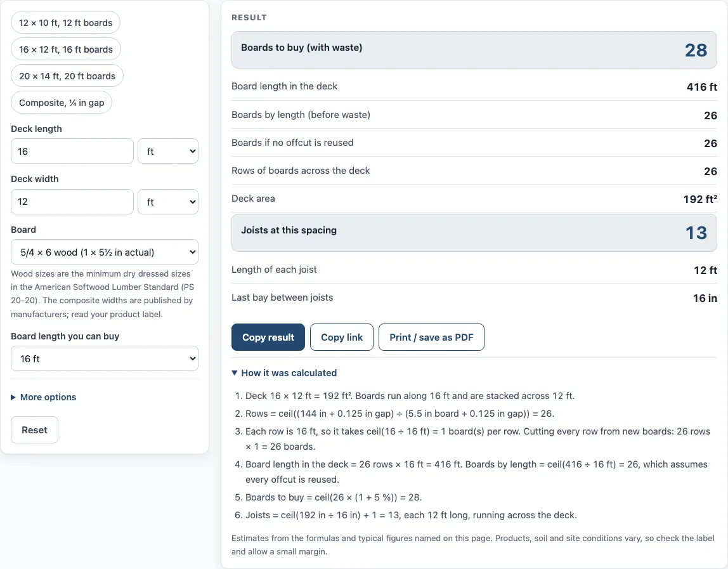Click the Boards to buy result card
Image resolution: width=728 pixels, height=569 pixels.
point(474,49)
